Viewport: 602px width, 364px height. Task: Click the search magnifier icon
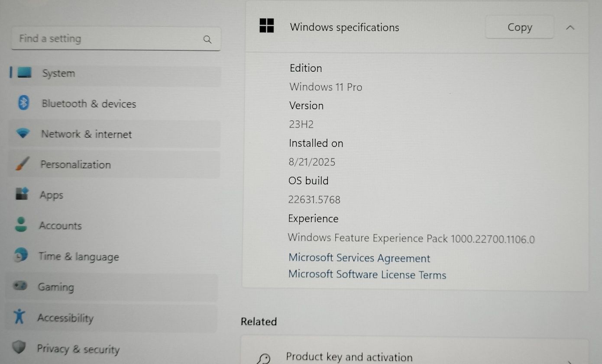point(207,39)
